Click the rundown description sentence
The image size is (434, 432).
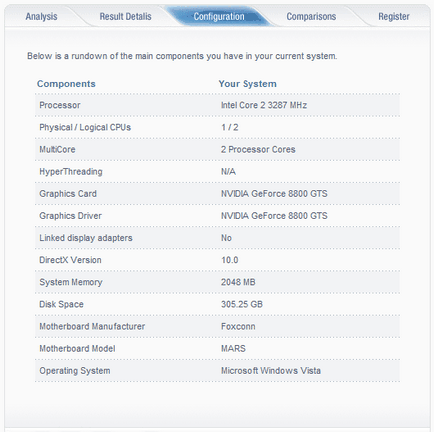(x=182, y=56)
